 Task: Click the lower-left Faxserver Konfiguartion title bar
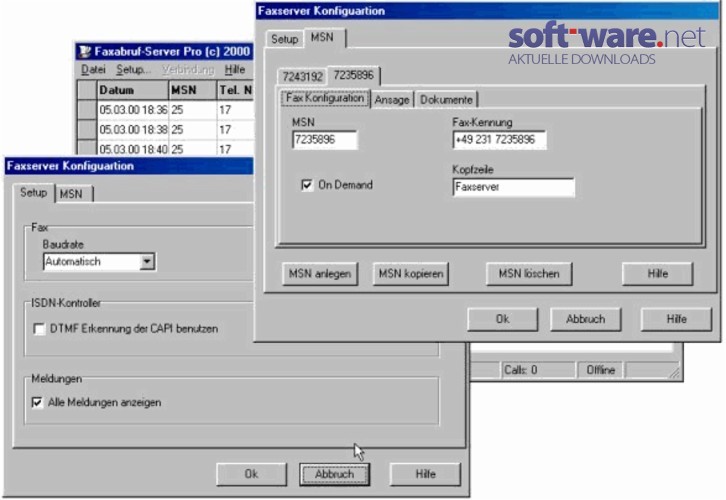(129, 166)
